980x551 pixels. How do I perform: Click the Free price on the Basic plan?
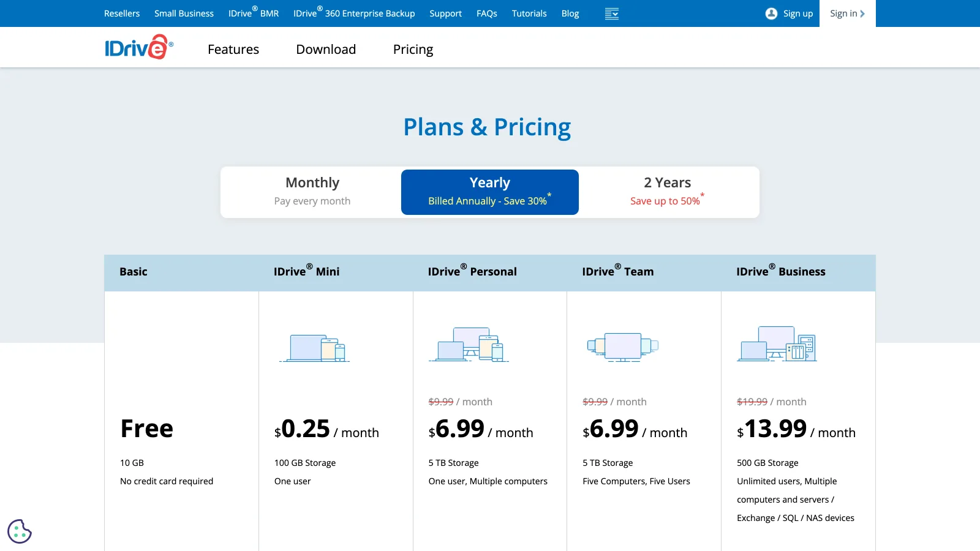pos(147,429)
